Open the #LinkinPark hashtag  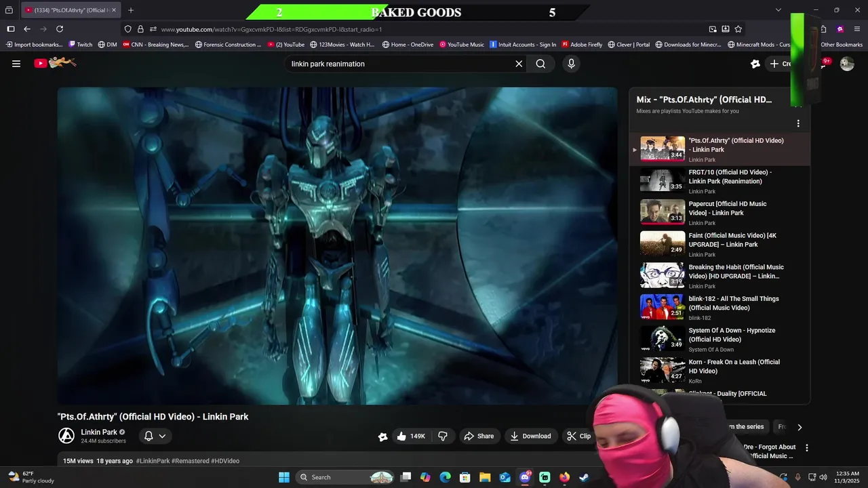tap(153, 461)
